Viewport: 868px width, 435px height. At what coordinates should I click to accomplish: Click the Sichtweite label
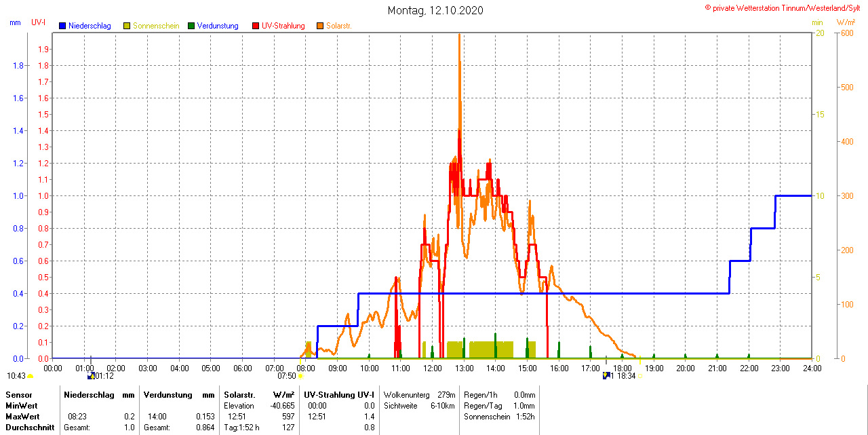pyautogui.click(x=400, y=405)
